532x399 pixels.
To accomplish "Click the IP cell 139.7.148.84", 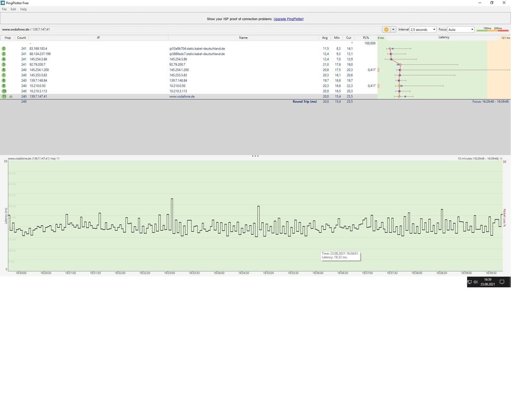I will click(x=38, y=80).
